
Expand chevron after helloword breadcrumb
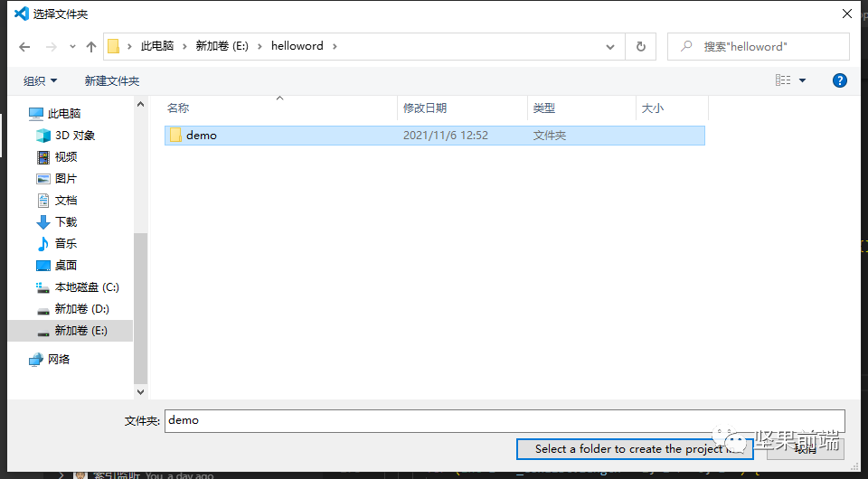point(335,46)
